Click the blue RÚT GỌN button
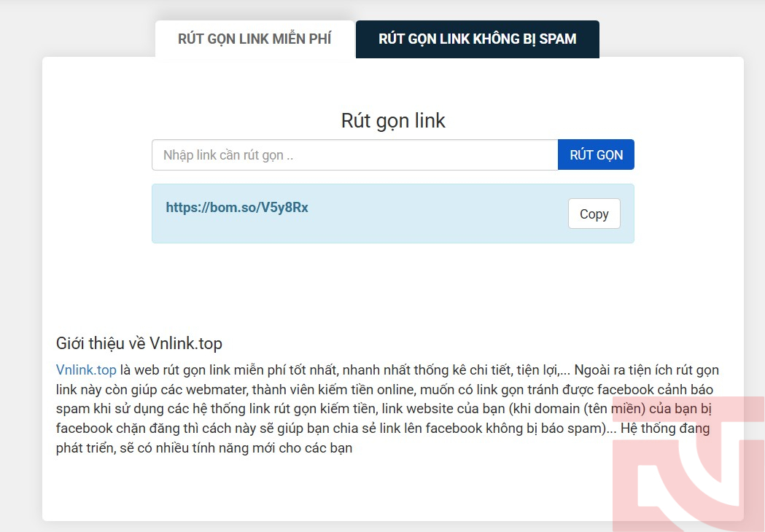This screenshot has width=765, height=532. 597,155
